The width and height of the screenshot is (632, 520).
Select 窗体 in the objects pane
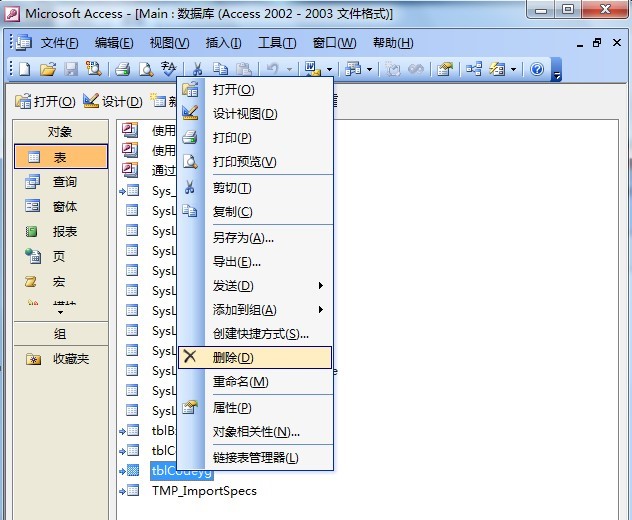[x=61, y=206]
